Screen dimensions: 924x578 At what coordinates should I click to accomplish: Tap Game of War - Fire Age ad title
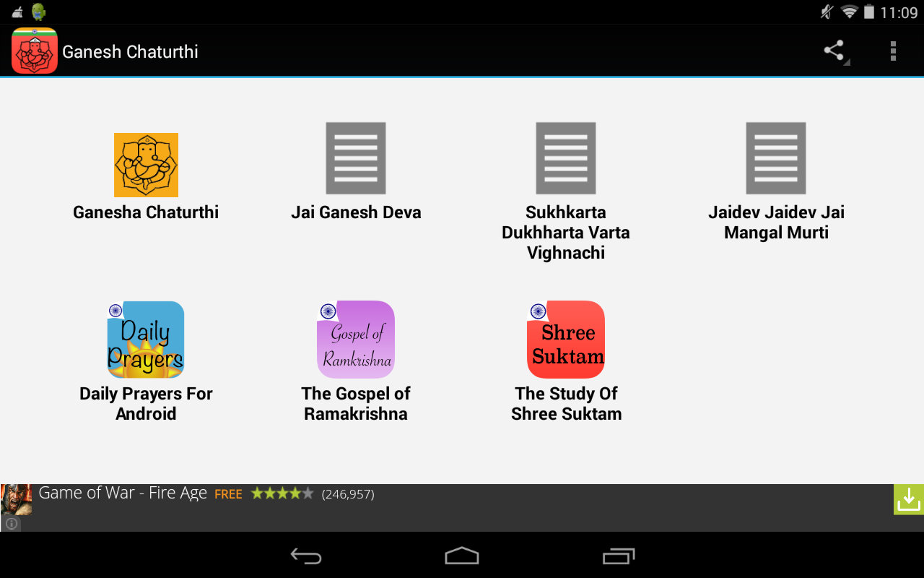point(123,493)
